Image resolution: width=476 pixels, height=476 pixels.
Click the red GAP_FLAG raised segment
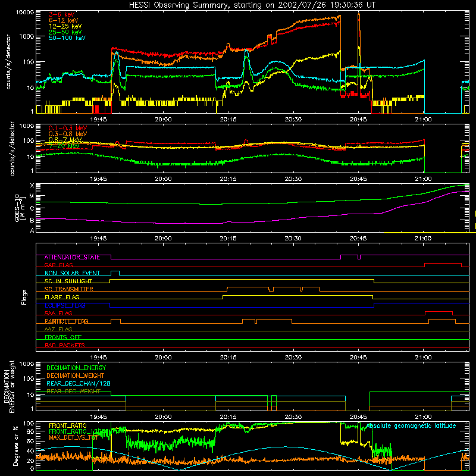coord(443,264)
